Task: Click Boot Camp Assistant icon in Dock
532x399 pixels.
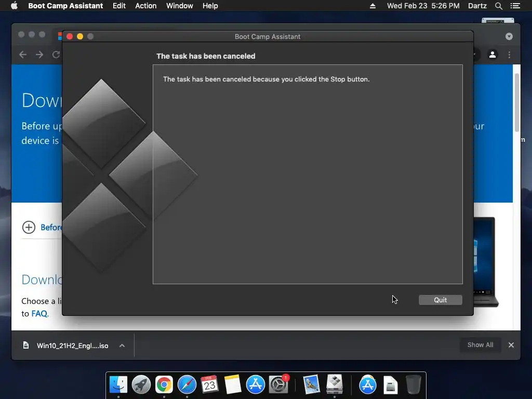Action: pyautogui.click(x=334, y=385)
